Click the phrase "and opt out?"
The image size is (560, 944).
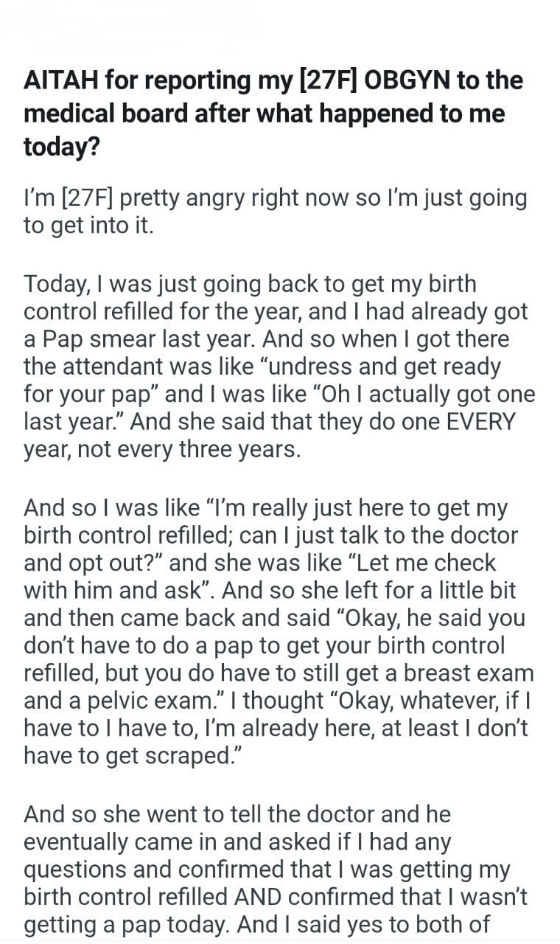94,563
